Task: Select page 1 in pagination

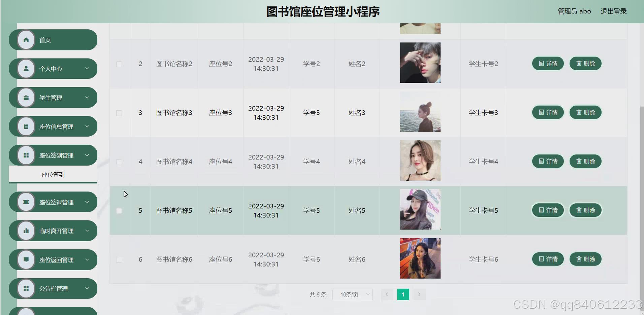Action: click(403, 294)
